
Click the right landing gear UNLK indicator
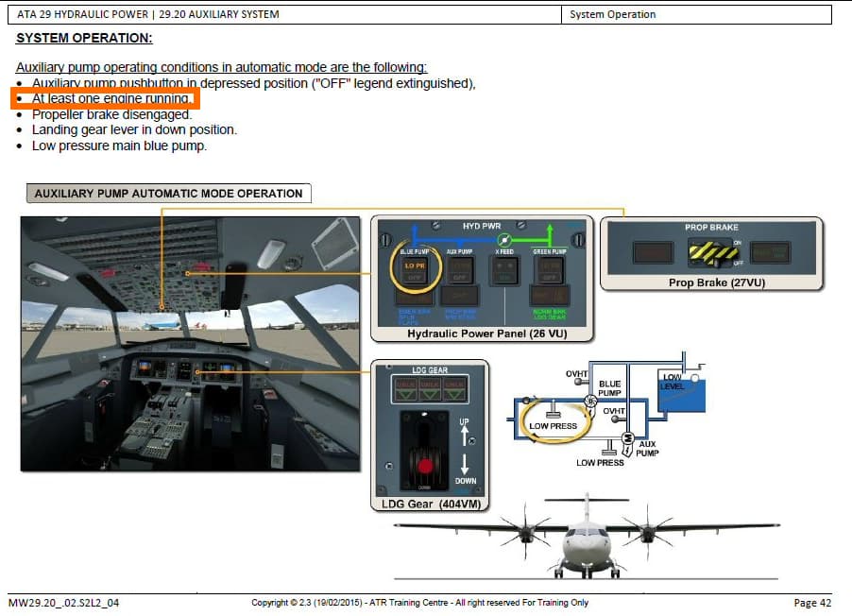click(x=453, y=389)
